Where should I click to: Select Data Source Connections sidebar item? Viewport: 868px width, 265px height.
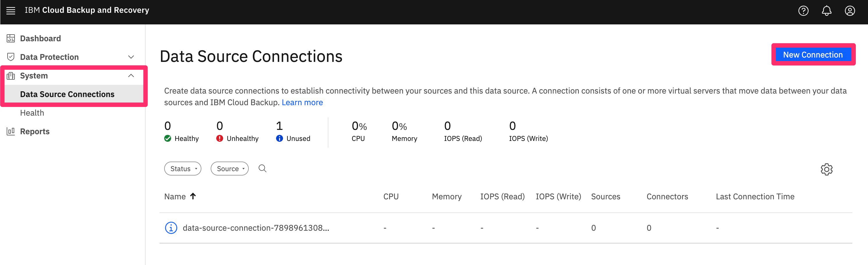click(67, 94)
